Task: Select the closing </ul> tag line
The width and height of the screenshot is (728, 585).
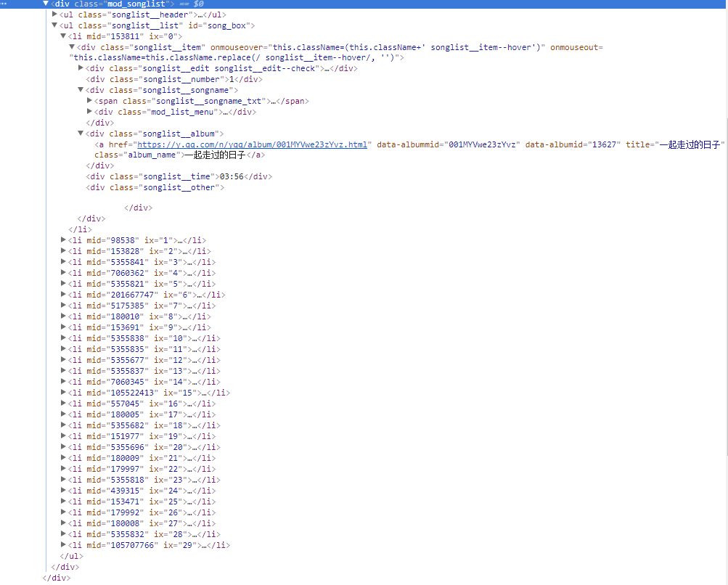Action: (x=72, y=556)
